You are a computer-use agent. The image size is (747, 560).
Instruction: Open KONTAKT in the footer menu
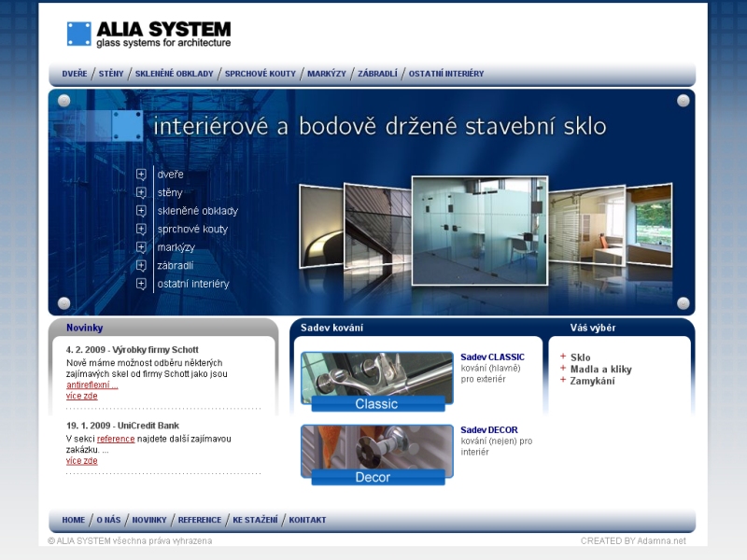pyautogui.click(x=307, y=520)
